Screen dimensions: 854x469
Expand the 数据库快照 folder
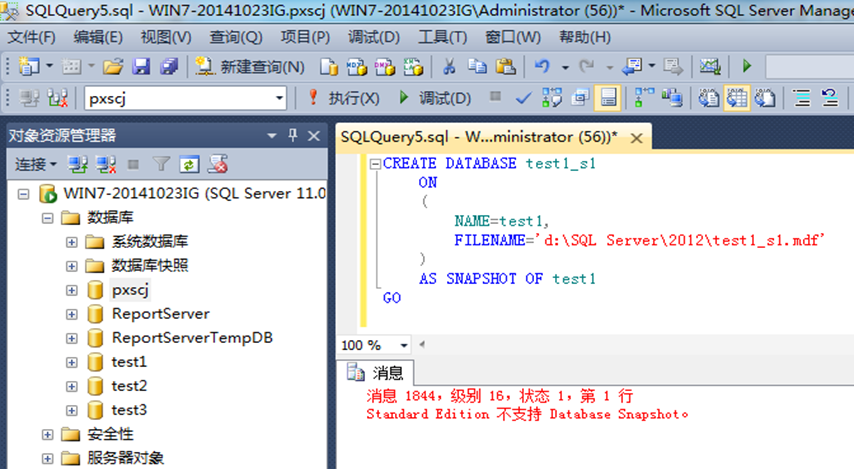[71, 266]
